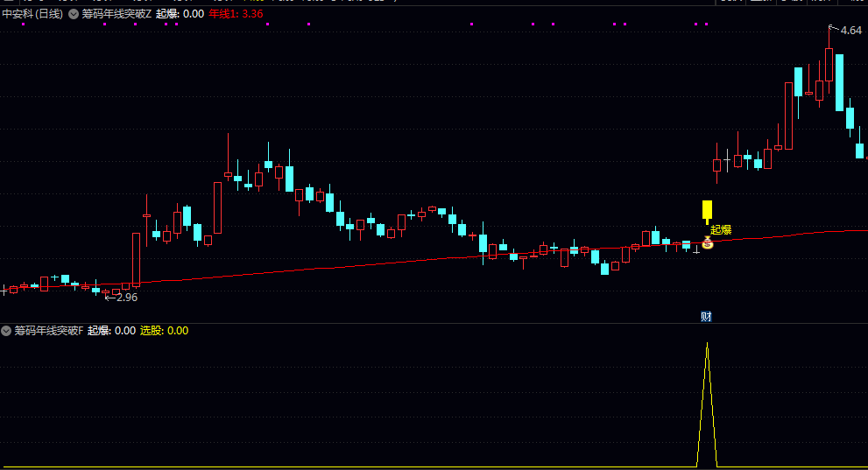The width and height of the screenshot is (868, 470).
Task: Select the 筹码年线突破F indicator name
Action: (49, 331)
